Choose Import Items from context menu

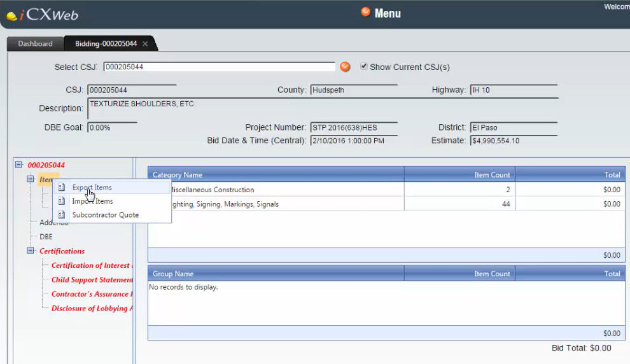click(x=93, y=201)
